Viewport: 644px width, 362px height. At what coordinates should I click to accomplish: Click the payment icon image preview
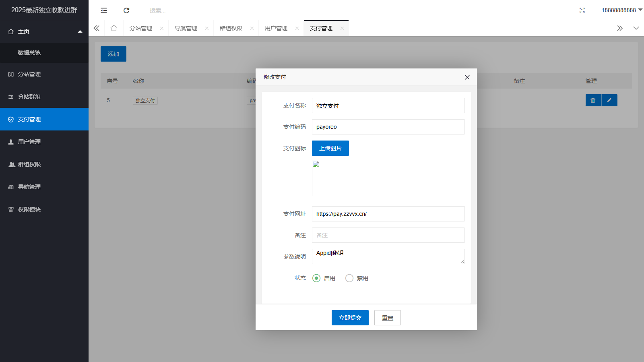coord(330,178)
